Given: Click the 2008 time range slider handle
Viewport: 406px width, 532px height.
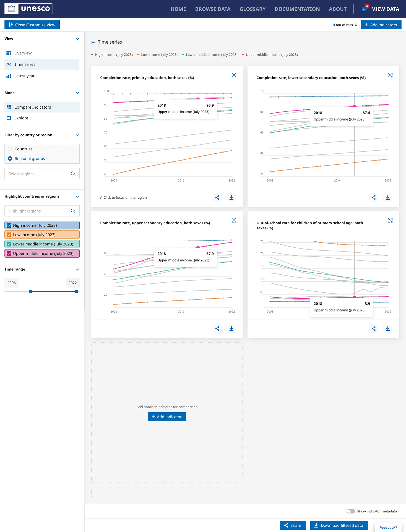Looking at the screenshot, I should pos(31,292).
